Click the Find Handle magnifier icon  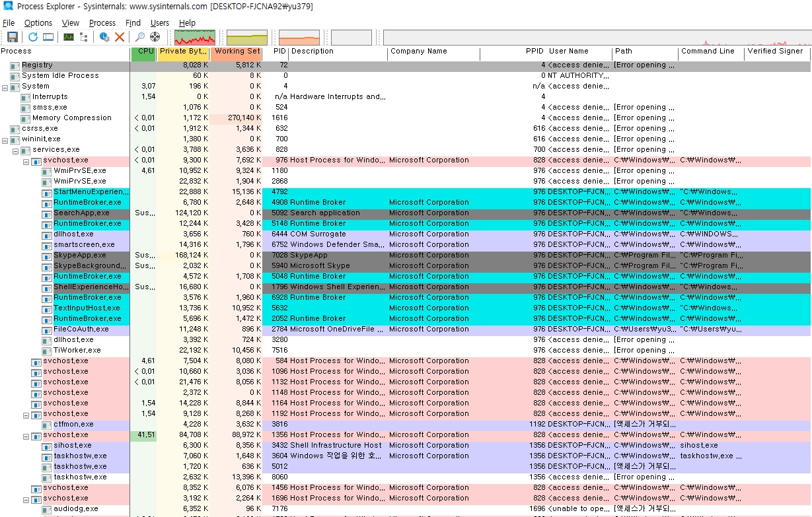tap(140, 37)
